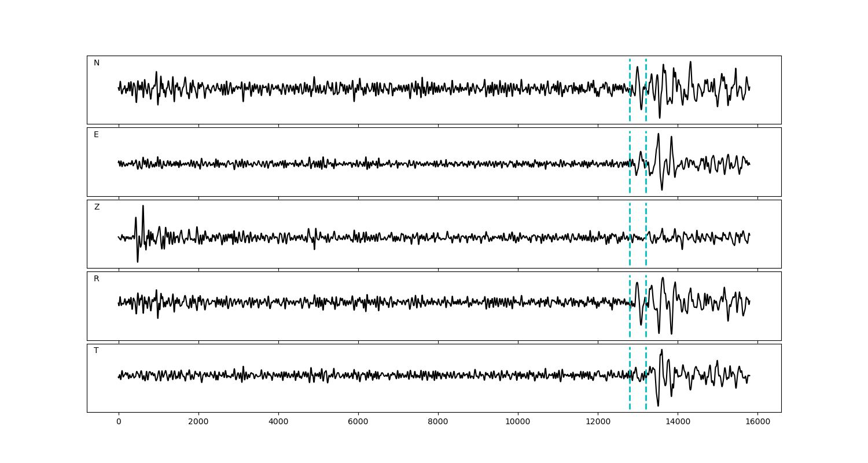Click the "T" channel label
This screenshot has width=868, height=463.
click(96, 351)
